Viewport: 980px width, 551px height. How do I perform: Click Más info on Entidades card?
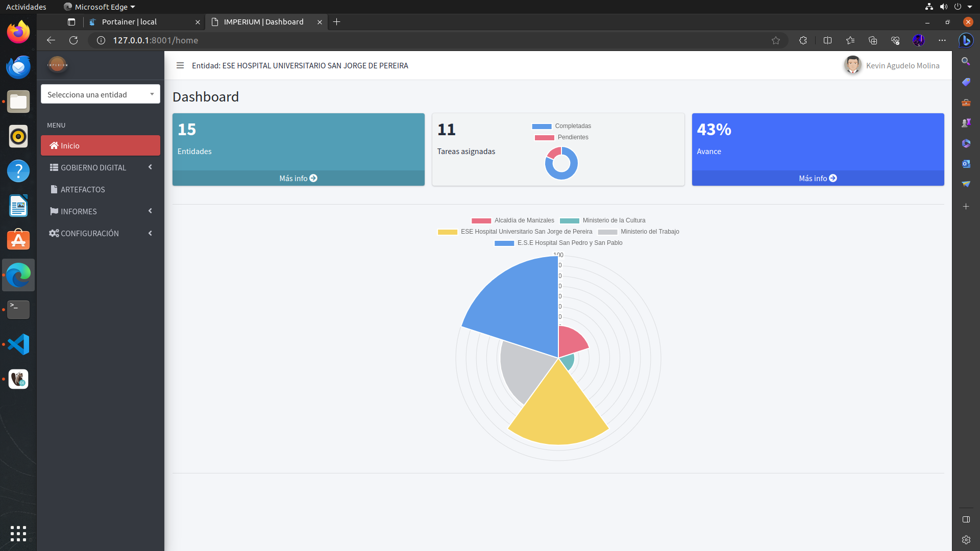(298, 178)
